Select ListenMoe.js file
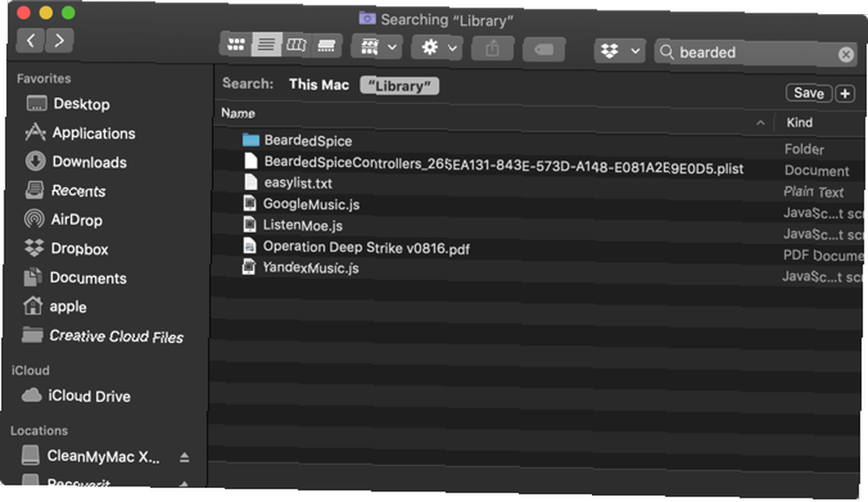868x502 pixels. click(x=302, y=225)
